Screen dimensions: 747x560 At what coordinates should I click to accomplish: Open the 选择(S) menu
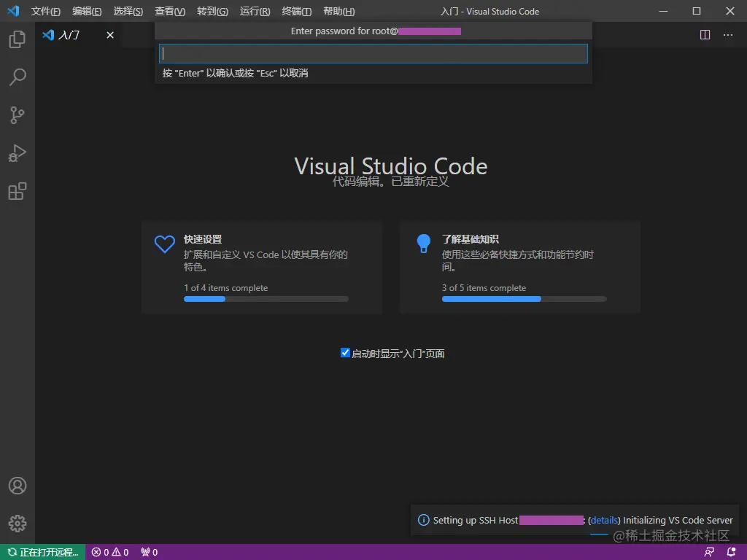(128, 11)
